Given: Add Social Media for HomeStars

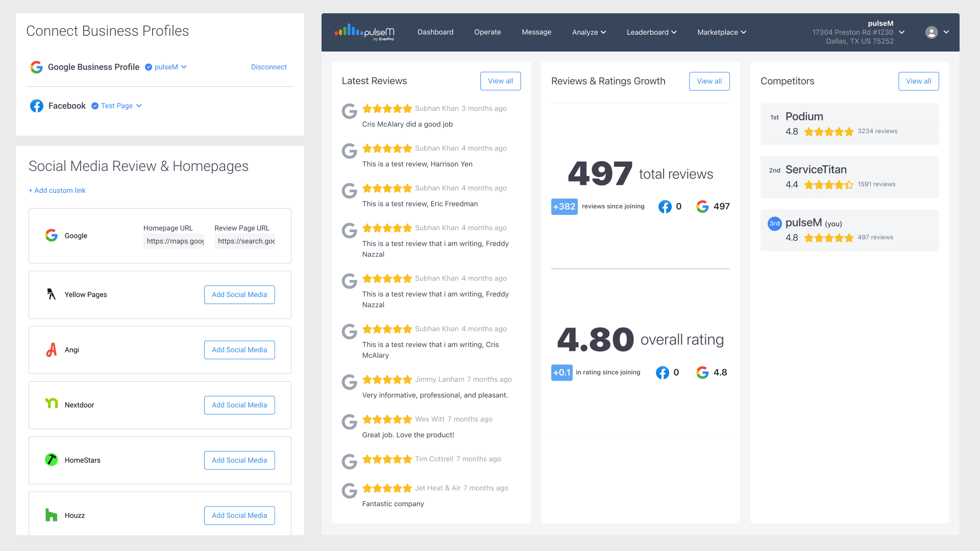Looking at the screenshot, I should (x=239, y=460).
